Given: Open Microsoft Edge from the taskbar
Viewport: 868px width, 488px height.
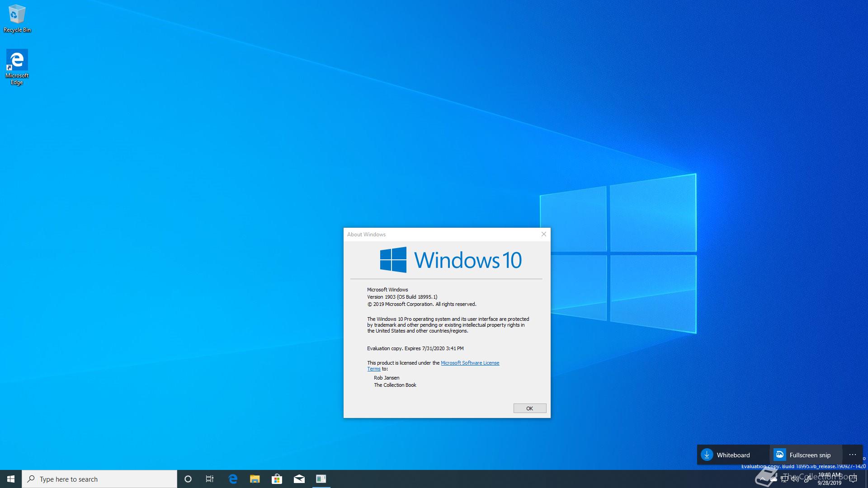Looking at the screenshot, I should (233, 479).
